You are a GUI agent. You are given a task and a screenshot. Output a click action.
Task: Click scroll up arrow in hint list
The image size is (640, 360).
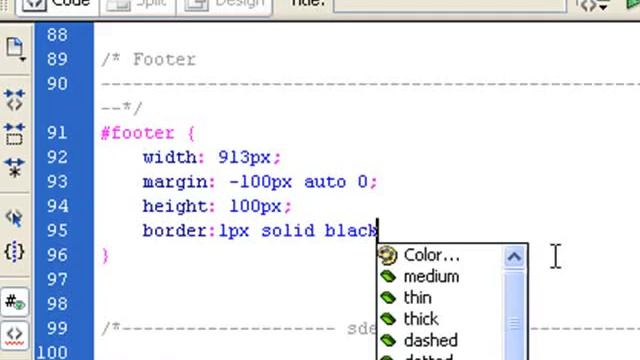click(514, 257)
